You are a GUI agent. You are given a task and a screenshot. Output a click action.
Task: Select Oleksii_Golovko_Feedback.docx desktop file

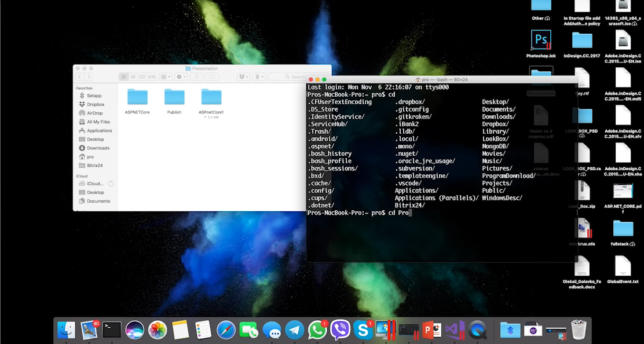(x=582, y=272)
